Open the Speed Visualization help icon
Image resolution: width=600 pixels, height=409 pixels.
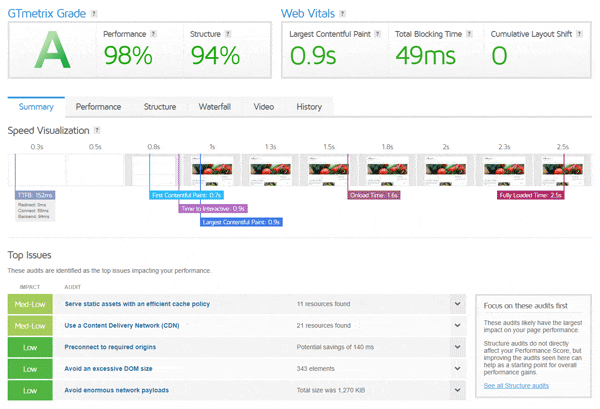tap(97, 130)
